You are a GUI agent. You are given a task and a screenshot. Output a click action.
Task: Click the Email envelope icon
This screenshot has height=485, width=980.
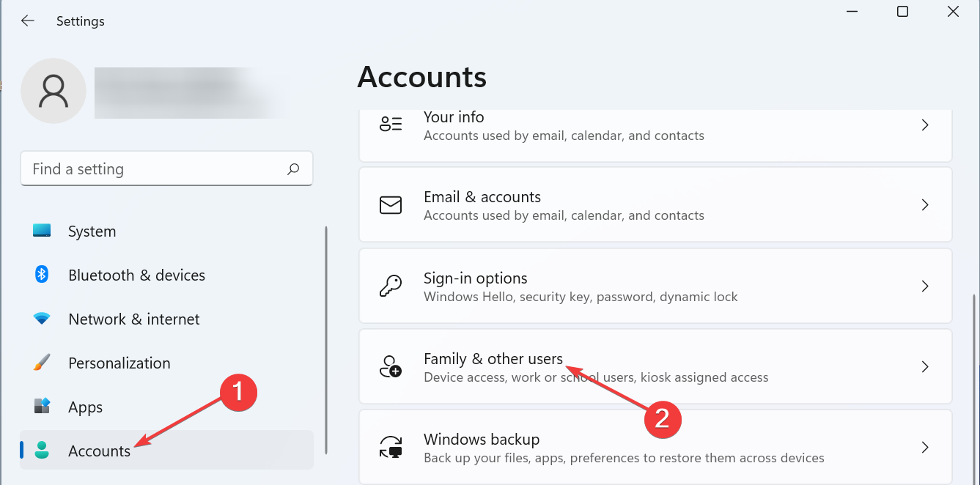[x=391, y=205]
